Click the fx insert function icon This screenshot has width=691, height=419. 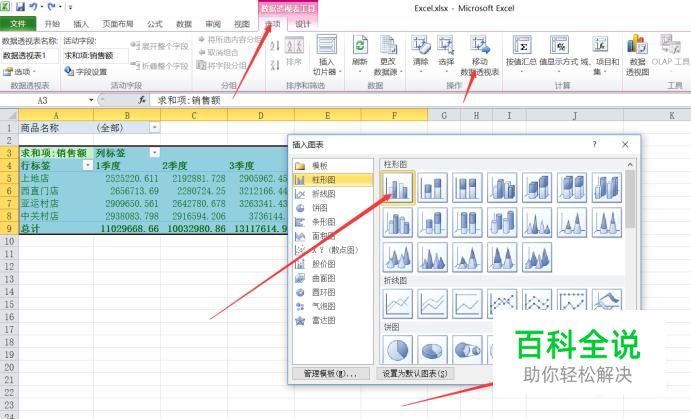[x=142, y=100]
